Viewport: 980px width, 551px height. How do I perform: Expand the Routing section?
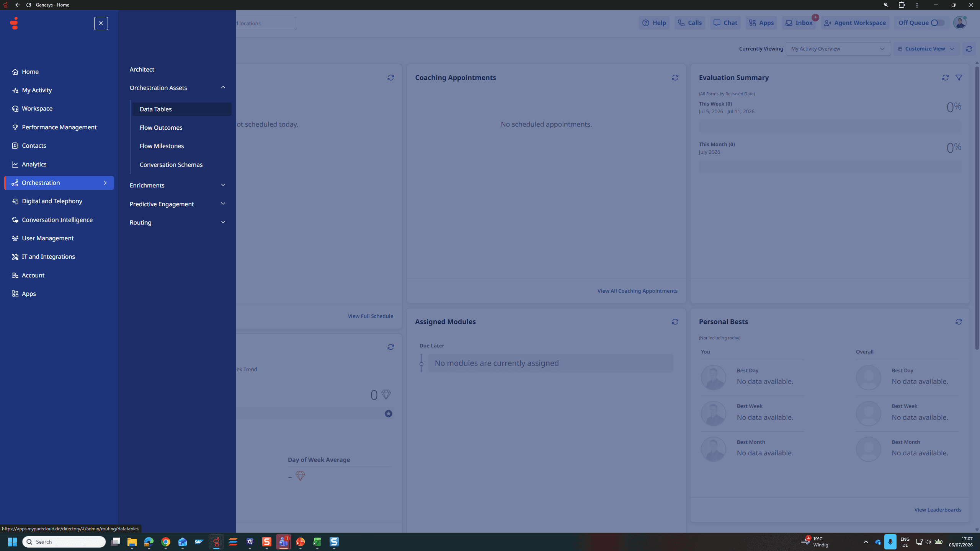click(x=178, y=222)
